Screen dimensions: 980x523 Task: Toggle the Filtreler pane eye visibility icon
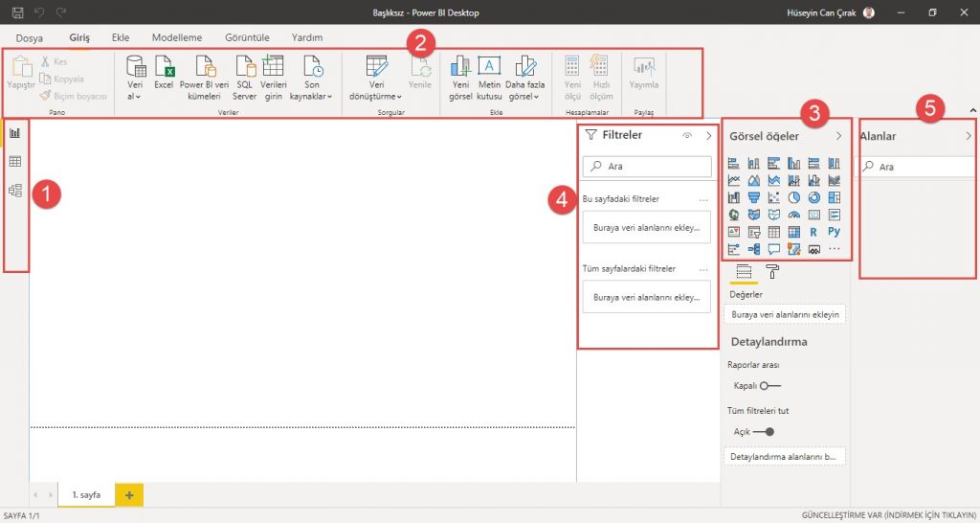pyautogui.click(x=687, y=136)
